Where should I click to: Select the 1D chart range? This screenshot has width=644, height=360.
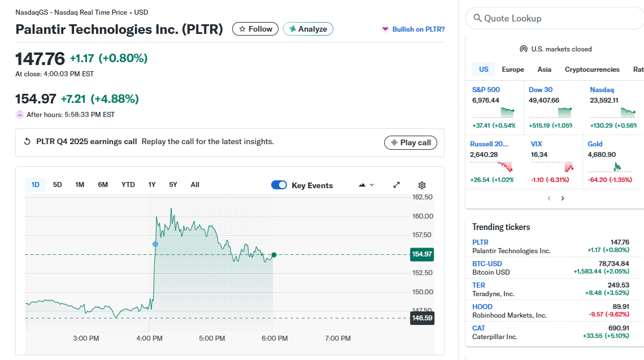pyautogui.click(x=36, y=185)
